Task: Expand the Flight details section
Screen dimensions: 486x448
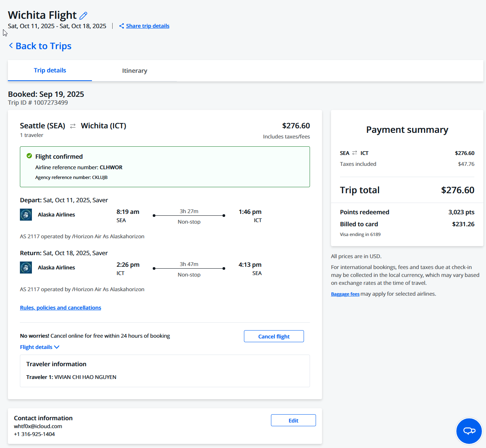Action: coord(39,347)
